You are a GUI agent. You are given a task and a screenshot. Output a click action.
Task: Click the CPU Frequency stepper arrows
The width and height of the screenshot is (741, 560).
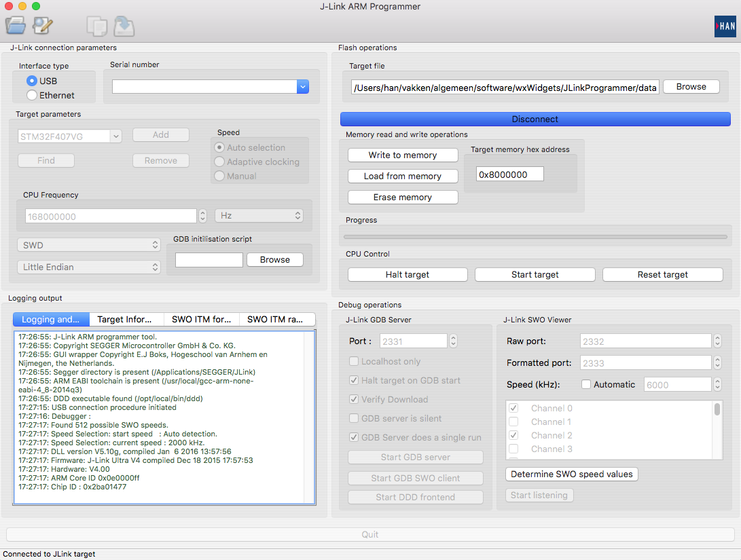pyautogui.click(x=202, y=216)
